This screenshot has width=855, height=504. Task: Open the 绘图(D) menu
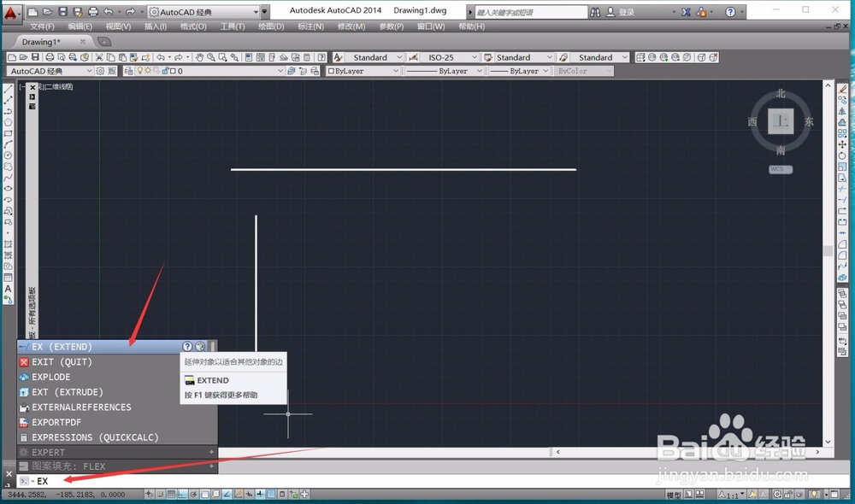point(271,26)
